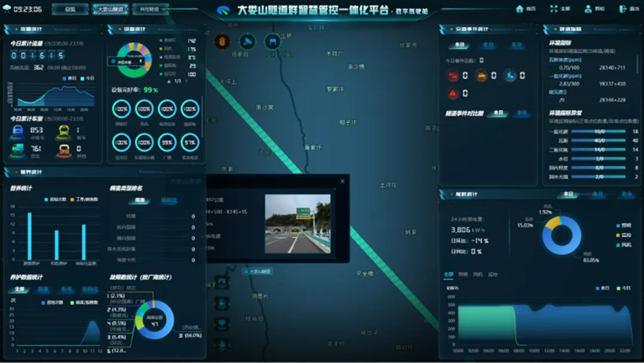Click the environment panel vertical scrollbar
Image resolution: width=644 pixels, height=363 pixels.
638,64
